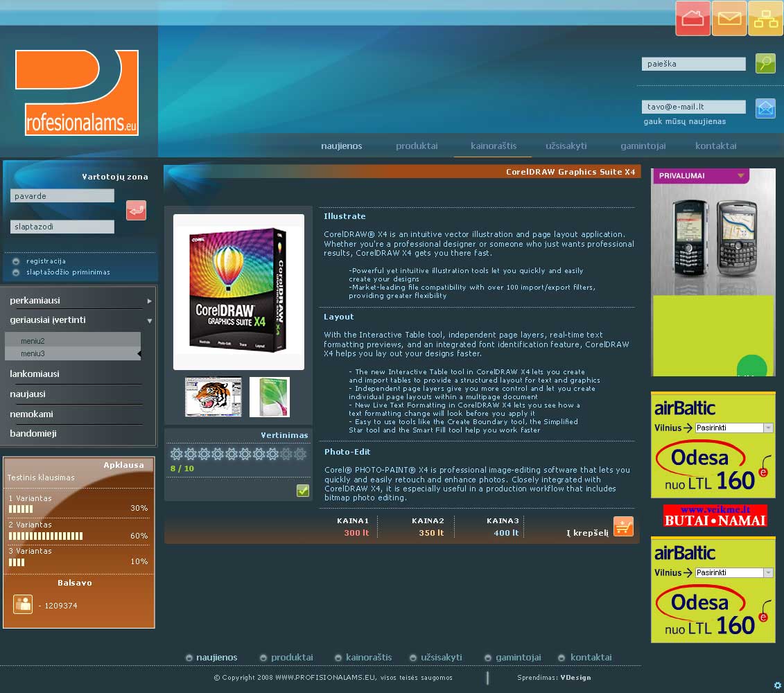Open footer gamintojai link
Image resolution: width=784 pixels, height=693 pixels.
[518, 658]
